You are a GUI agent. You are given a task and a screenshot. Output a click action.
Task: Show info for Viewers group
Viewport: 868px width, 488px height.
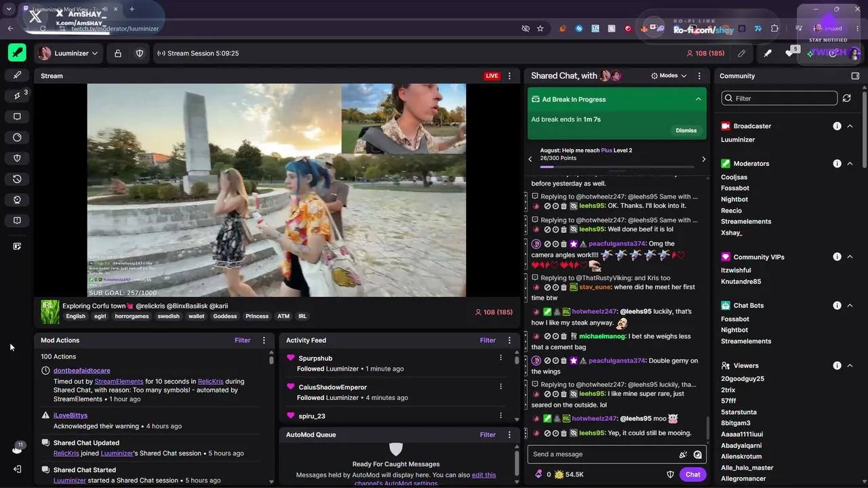(837, 365)
